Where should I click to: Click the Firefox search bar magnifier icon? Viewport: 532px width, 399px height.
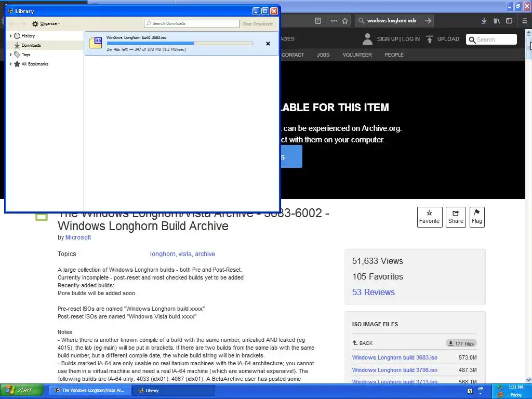click(362, 21)
